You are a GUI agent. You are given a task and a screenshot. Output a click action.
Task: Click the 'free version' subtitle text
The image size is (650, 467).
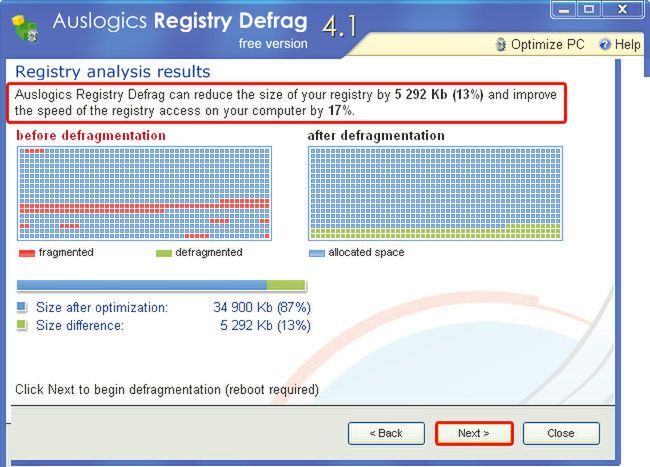273,44
